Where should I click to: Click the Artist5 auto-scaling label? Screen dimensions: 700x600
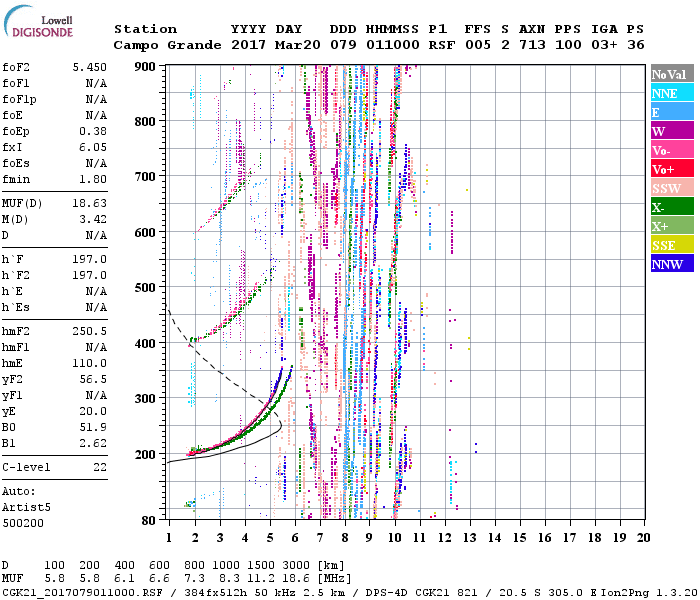point(26,508)
